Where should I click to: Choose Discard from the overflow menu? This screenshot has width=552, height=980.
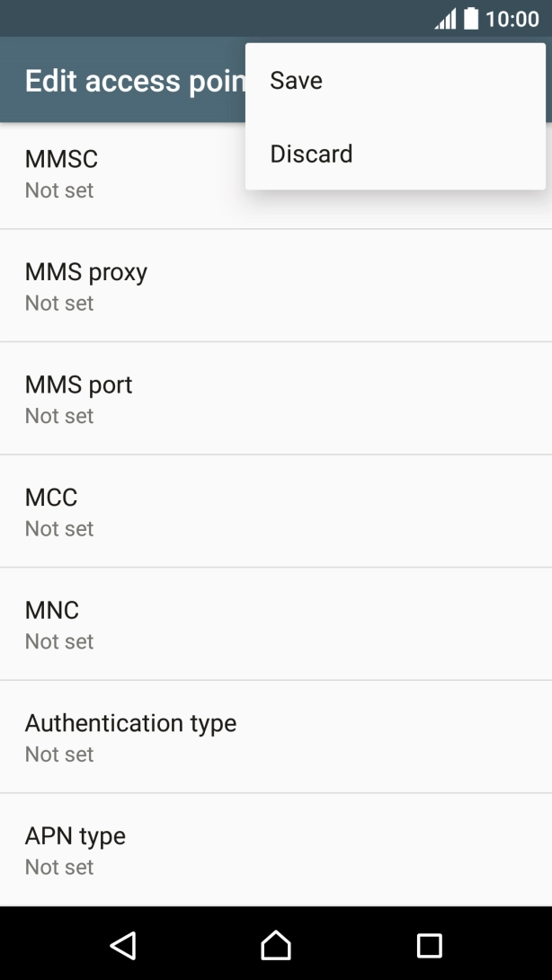(311, 154)
